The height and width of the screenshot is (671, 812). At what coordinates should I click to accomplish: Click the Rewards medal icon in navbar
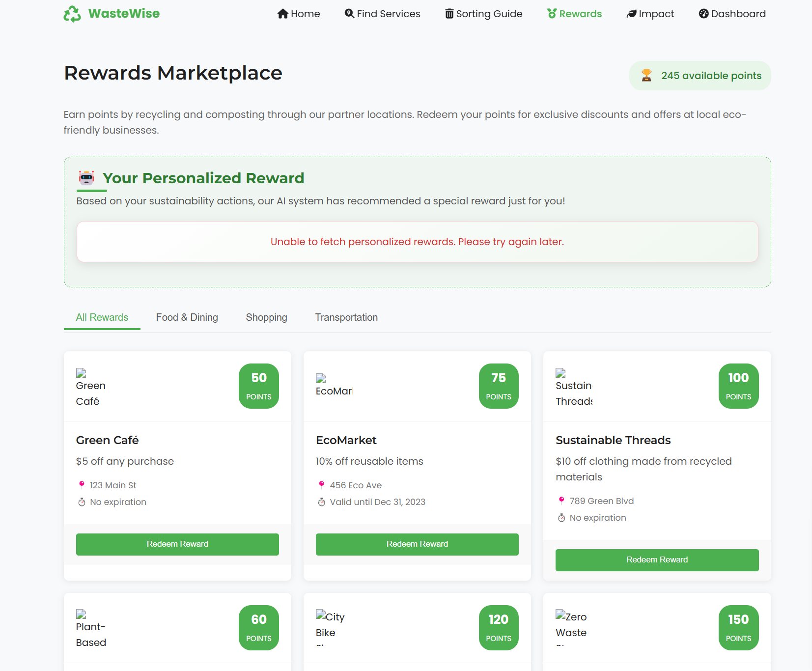pyautogui.click(x=552, y=14)
